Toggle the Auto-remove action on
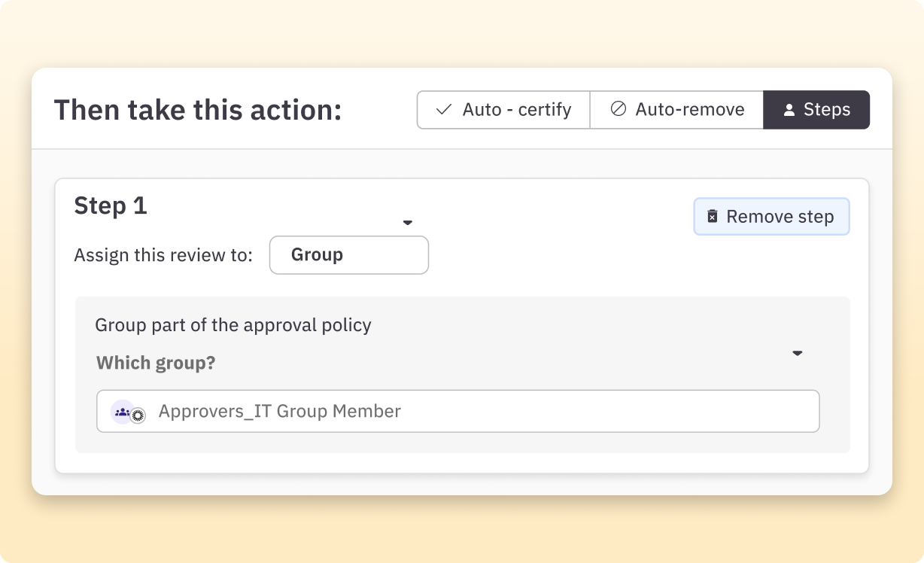Screen dimensions: 924x563 point(676,109)
